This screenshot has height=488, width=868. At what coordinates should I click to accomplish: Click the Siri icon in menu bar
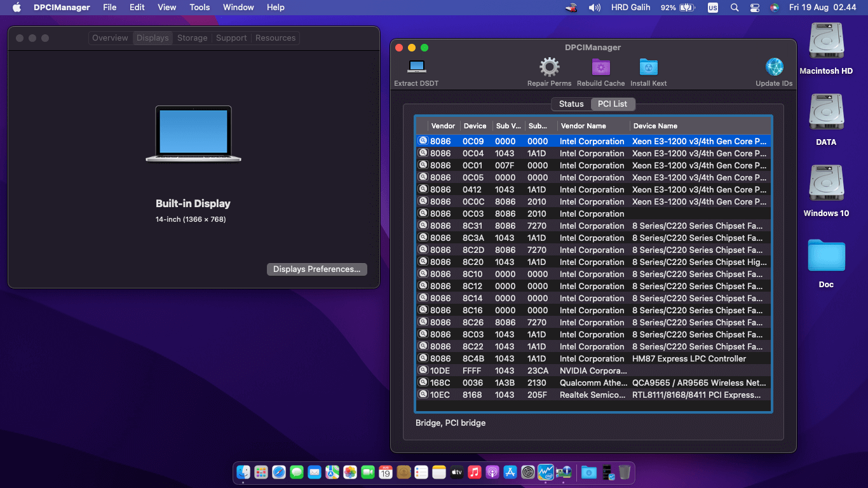[x=774, y=8]
